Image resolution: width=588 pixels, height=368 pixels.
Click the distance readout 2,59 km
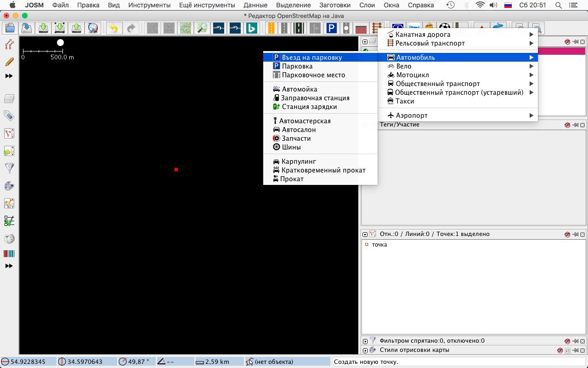click(219, 362)
